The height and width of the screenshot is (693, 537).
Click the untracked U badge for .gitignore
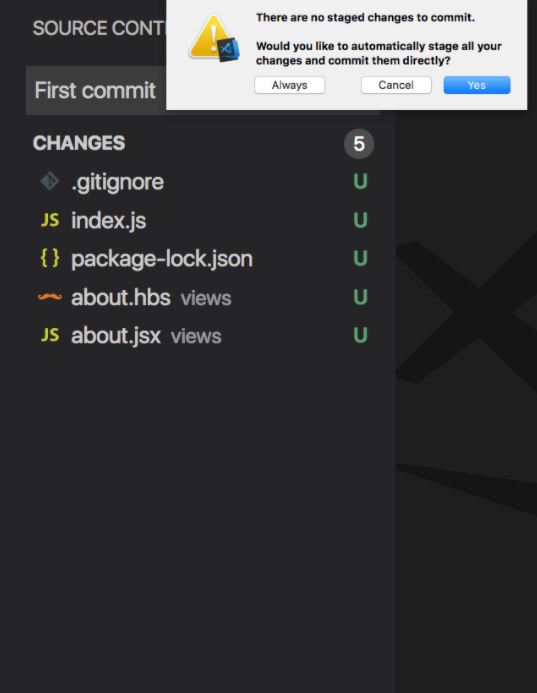[360, 182]
